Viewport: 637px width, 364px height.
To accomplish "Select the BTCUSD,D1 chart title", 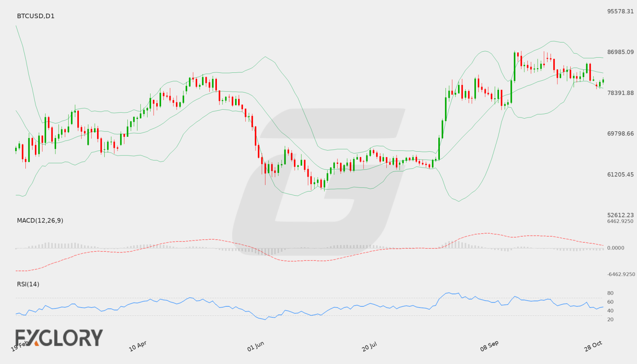I will pyautogui.click(x=36, y=16).
